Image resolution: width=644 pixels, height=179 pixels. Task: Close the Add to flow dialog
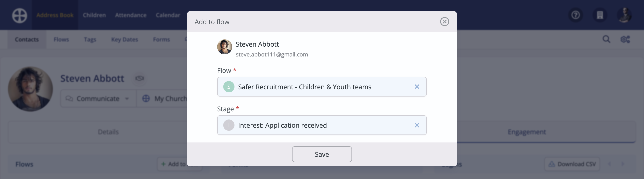[444, 22]
